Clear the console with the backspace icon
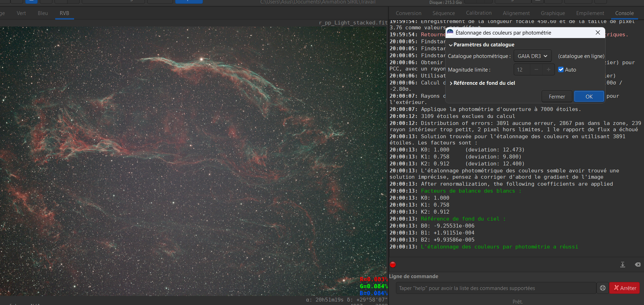This screenshot has height=305, width=644. (x=637, y=265)
